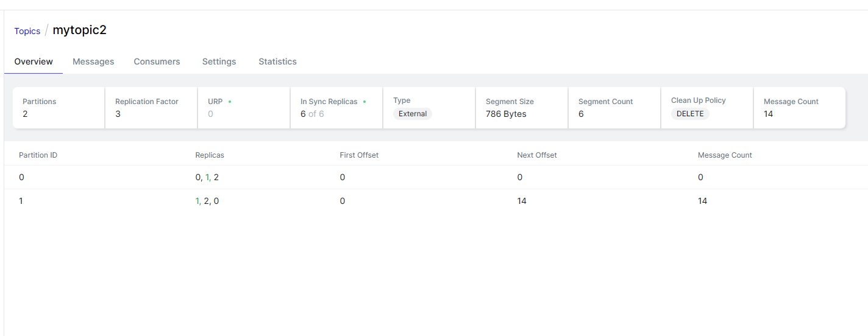The image size is (868, 336).
Task: Click the Partition ID column header
Action: coord(38,155)
